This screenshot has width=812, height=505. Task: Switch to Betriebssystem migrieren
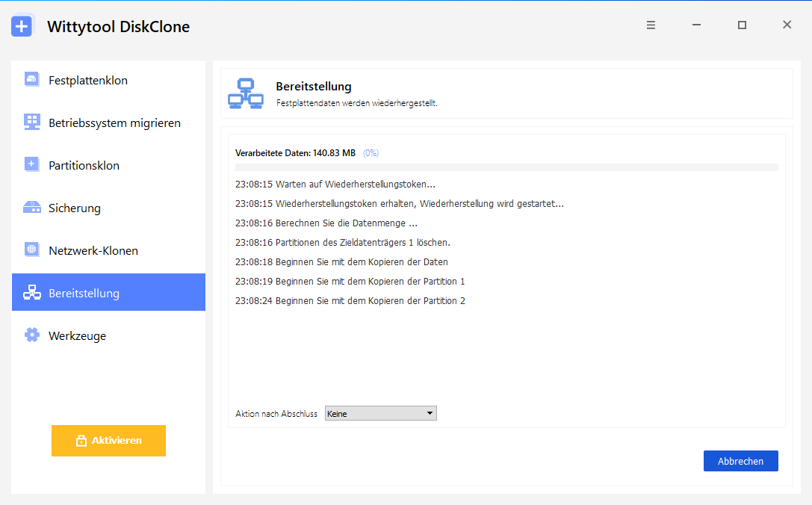108,123
